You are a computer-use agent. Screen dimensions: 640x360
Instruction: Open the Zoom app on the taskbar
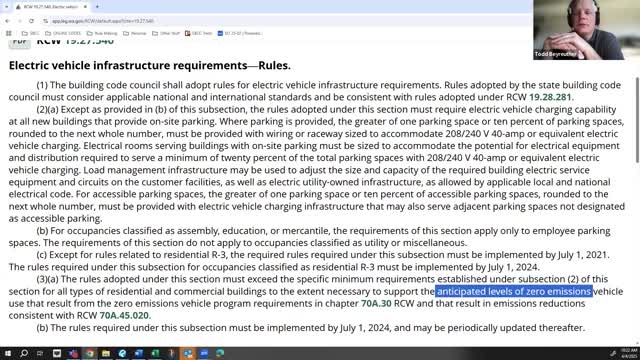pos(204,353)
